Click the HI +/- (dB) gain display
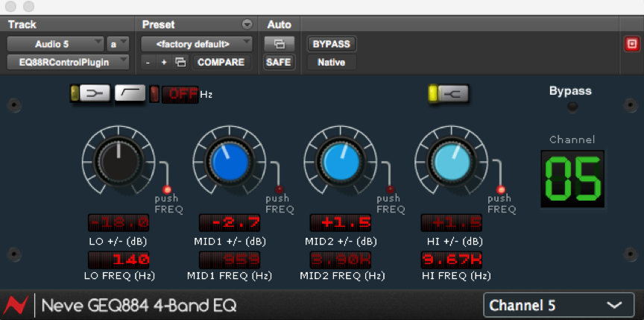This screenshot has width=644, height=320. pos(452,222)
